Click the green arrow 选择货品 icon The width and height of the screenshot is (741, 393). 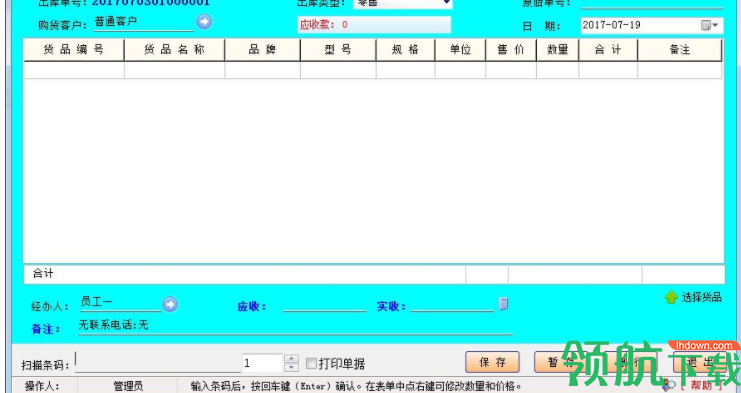671,297
